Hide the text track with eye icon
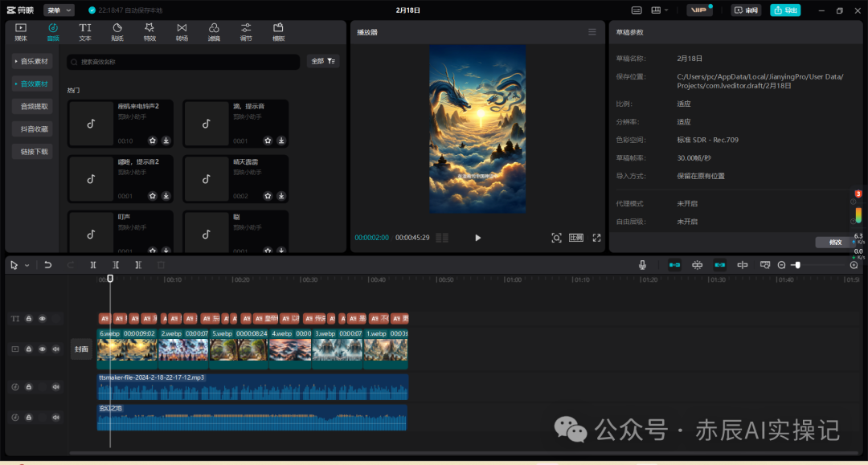868x465 pixels. coord(42,319)
